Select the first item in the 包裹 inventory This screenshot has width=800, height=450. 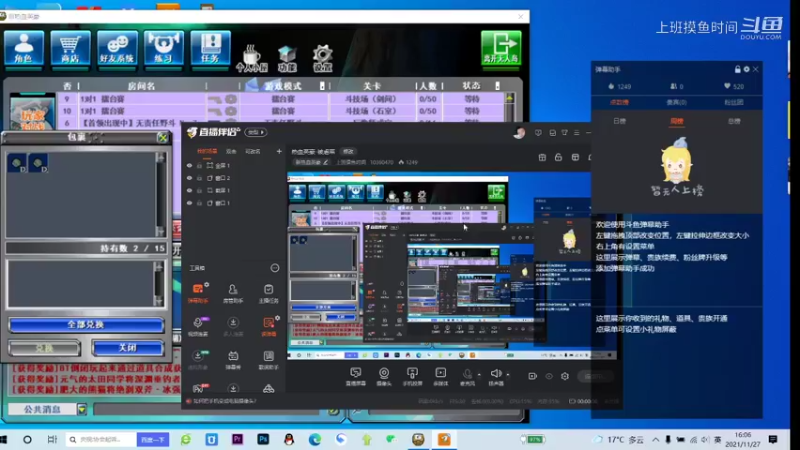[x=17, y=163]
